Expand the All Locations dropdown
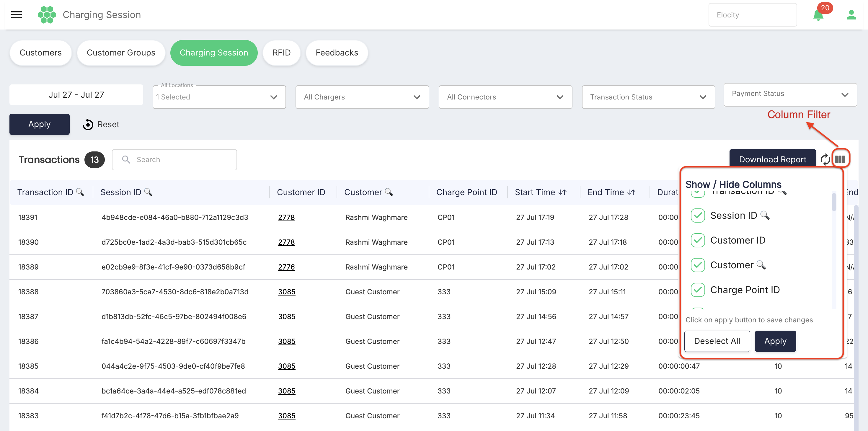 pos(219,97)
